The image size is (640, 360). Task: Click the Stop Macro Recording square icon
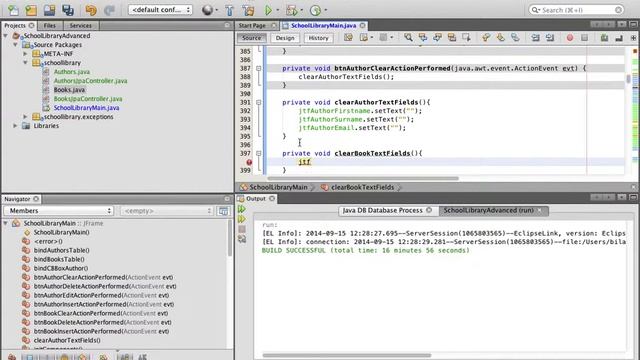[x=584, y=38]
